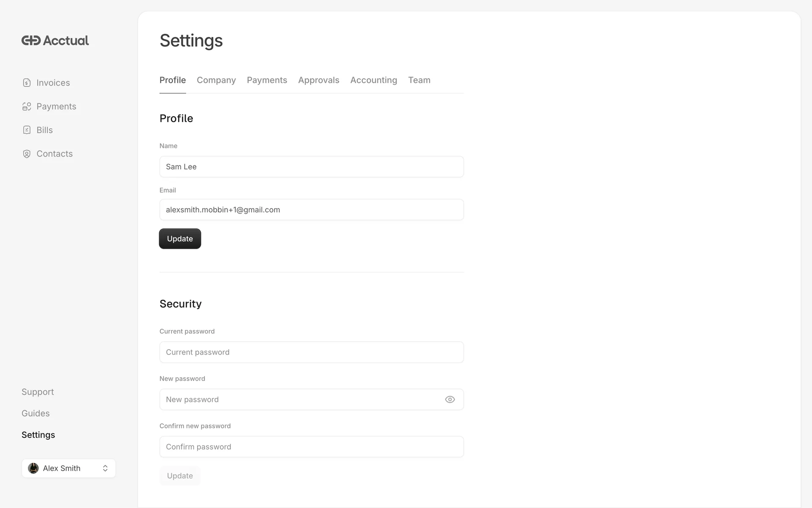Click the Name input field

click(311, 167)
